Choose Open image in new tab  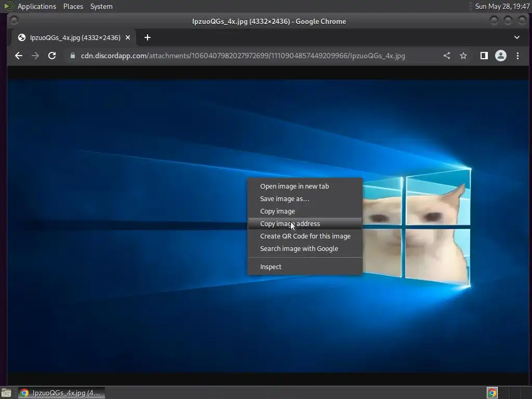coord(304,187)
